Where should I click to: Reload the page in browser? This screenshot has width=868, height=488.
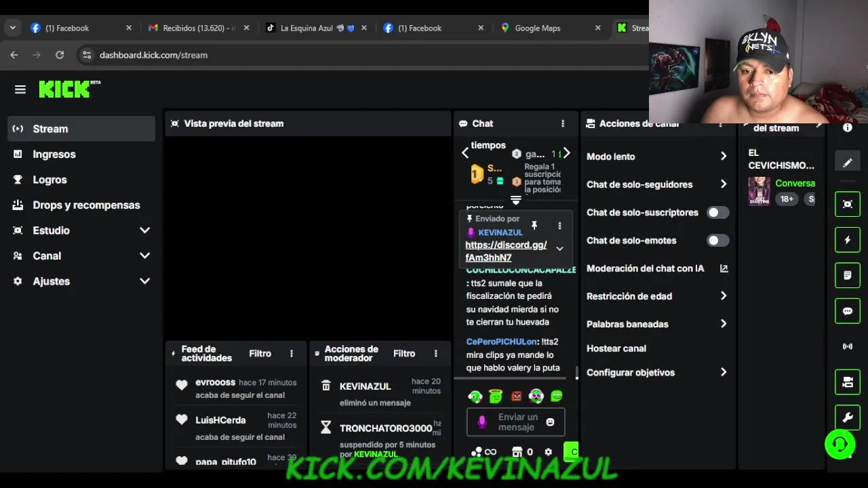tap(60, 55)
